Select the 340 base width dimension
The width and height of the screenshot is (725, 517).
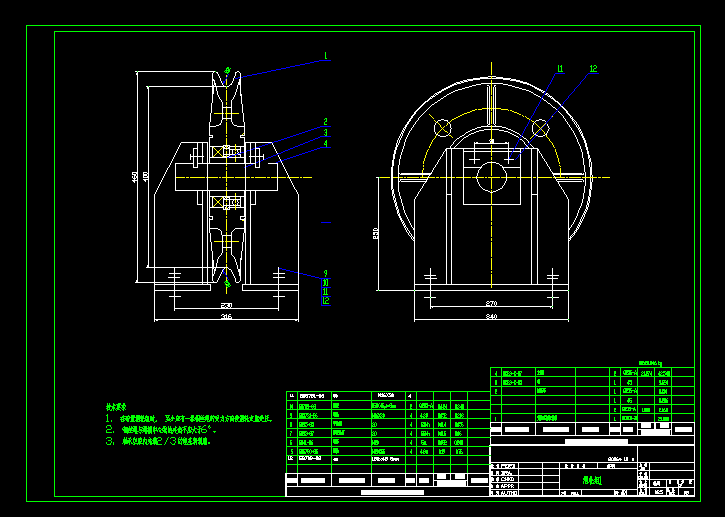491,317
